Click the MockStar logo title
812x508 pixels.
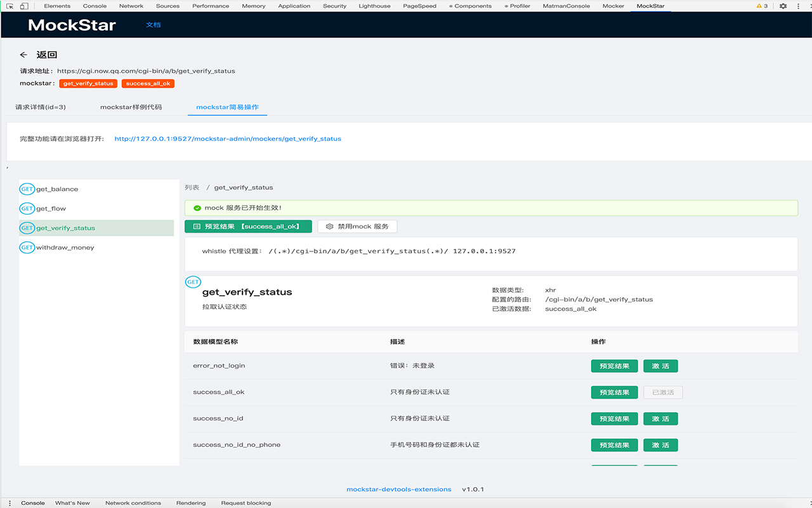tap(72, 25)
